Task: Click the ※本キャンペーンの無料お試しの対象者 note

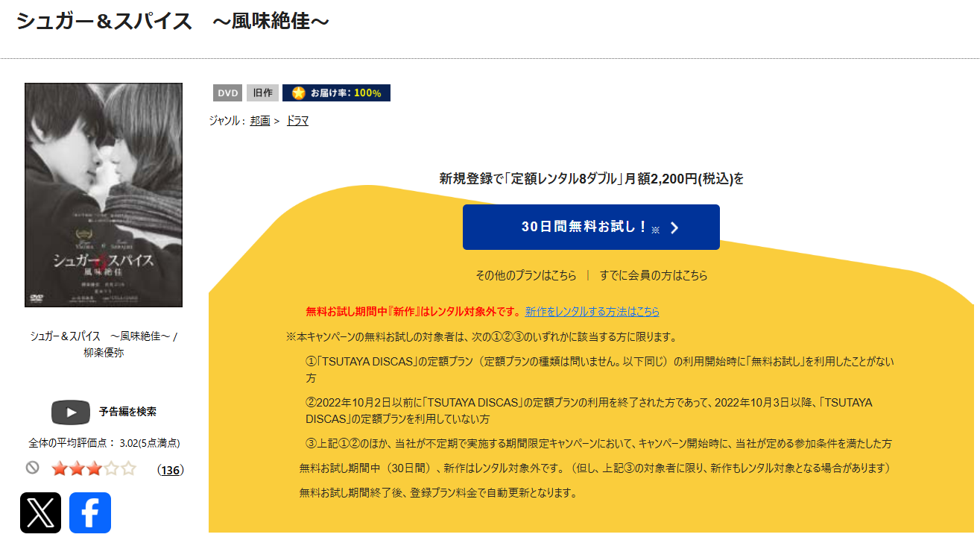Action: [x=481, y=337]
